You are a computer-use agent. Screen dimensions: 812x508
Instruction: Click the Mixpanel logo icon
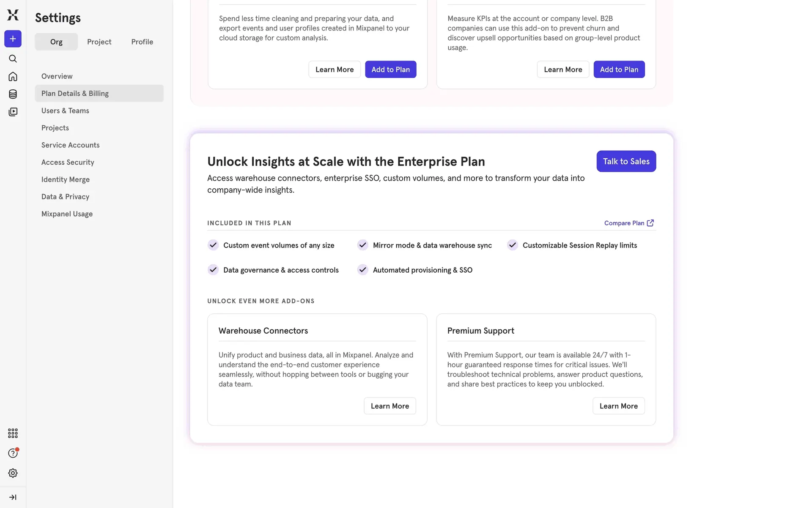(13, 15)
